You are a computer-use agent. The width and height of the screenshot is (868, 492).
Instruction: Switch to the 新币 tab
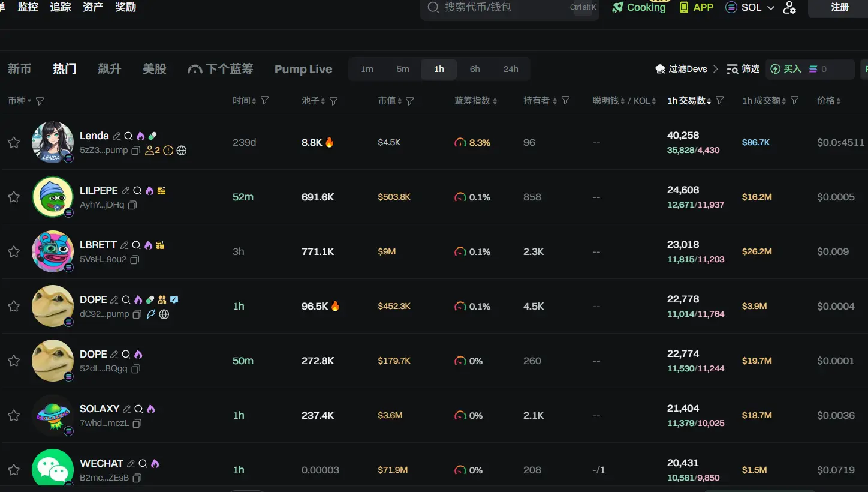(x=19, y=69)
